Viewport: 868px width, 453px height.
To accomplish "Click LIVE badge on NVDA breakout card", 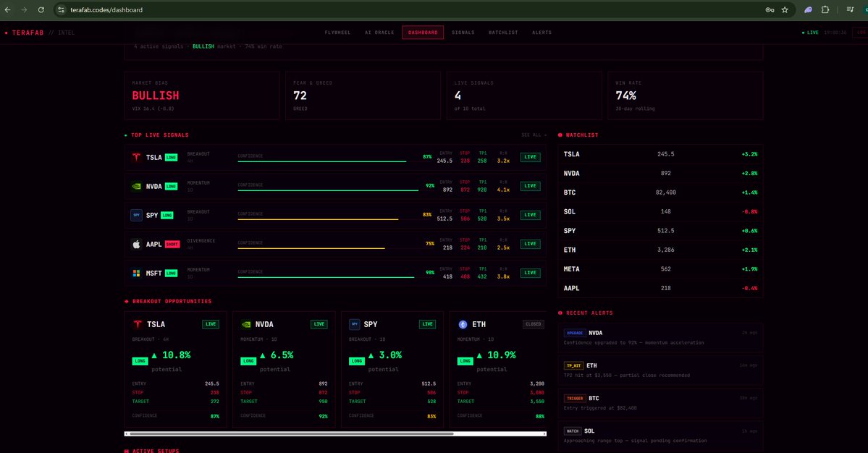I will (x=319, y=324).
